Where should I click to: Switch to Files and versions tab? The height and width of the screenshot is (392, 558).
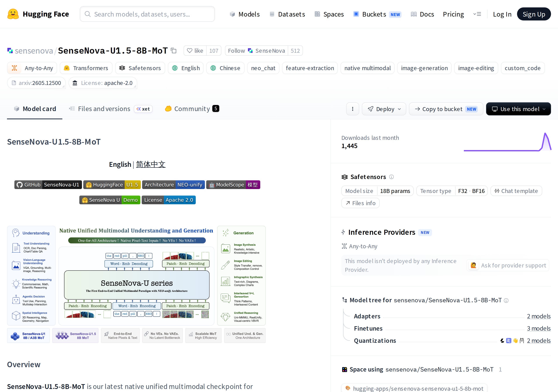coord(111,109)
